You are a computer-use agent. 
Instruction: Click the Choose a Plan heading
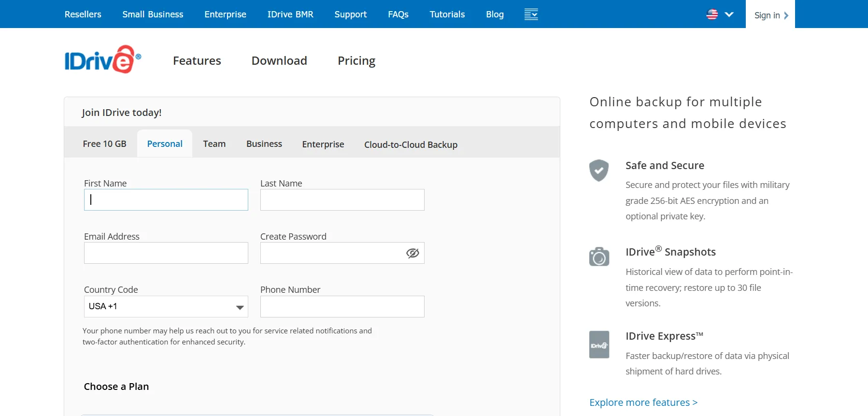pos(116,387)
